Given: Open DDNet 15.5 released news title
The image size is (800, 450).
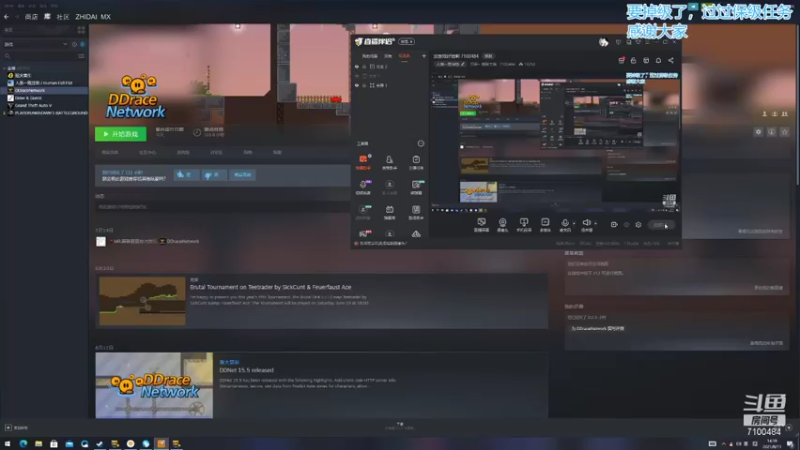Looking at the screenshot, I should (246, 370).
